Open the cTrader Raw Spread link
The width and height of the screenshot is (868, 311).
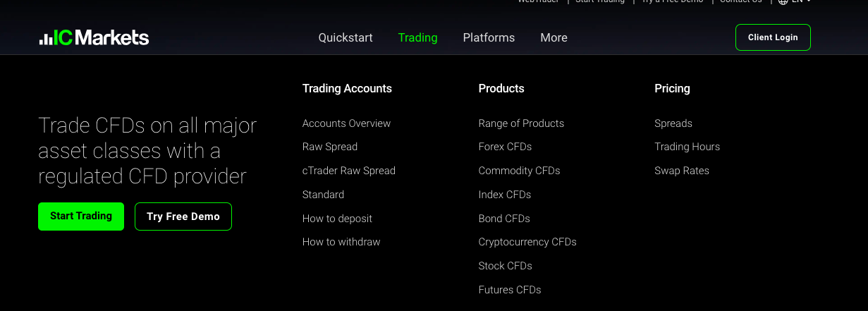[x=349, y=171]
